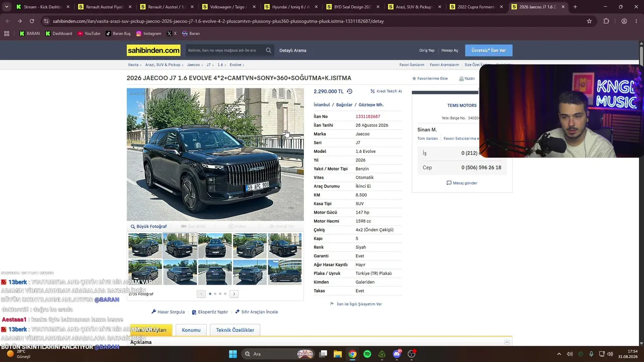
Task: Open new browser tab
Action: coord(575,7)
